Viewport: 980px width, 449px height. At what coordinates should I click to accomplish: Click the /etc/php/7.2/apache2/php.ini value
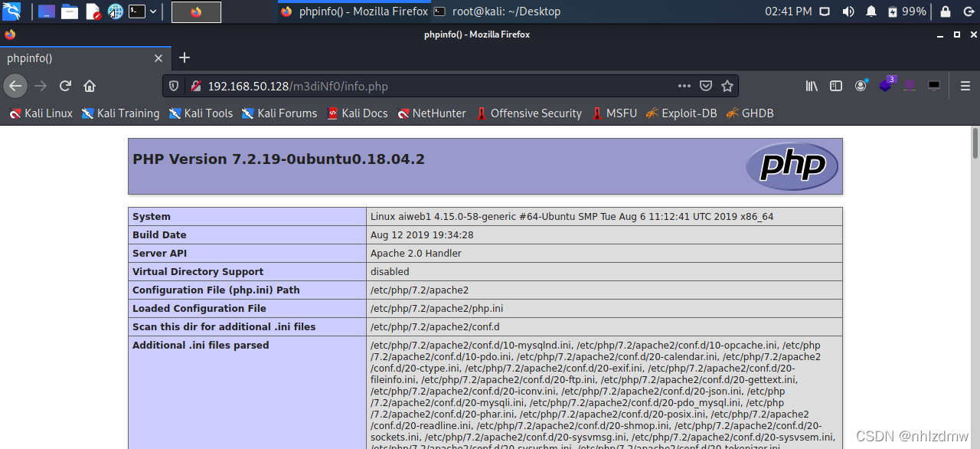click(x=436, y=309)
